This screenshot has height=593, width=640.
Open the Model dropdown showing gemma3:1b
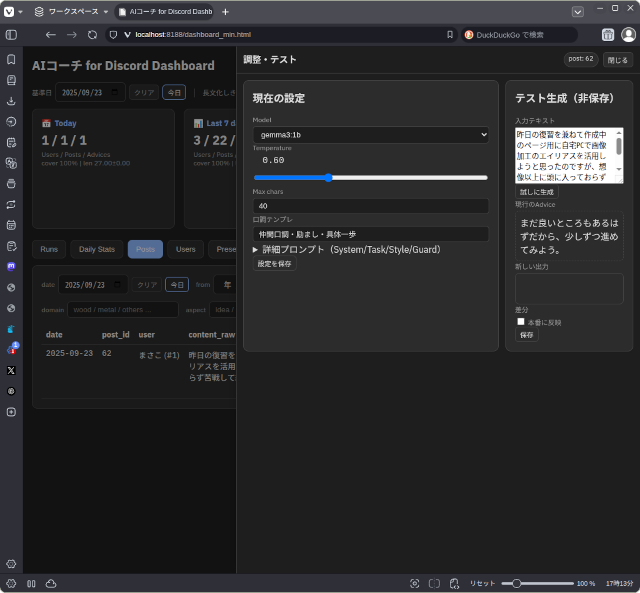click(370, 134)
